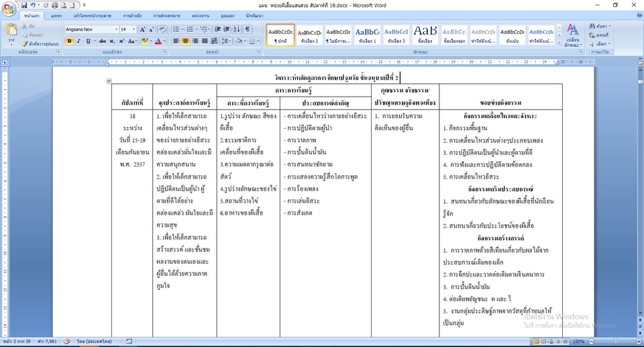Click the Select (เลือก) button
This screenshot has height=347, width=644.
tap(599, 44)
